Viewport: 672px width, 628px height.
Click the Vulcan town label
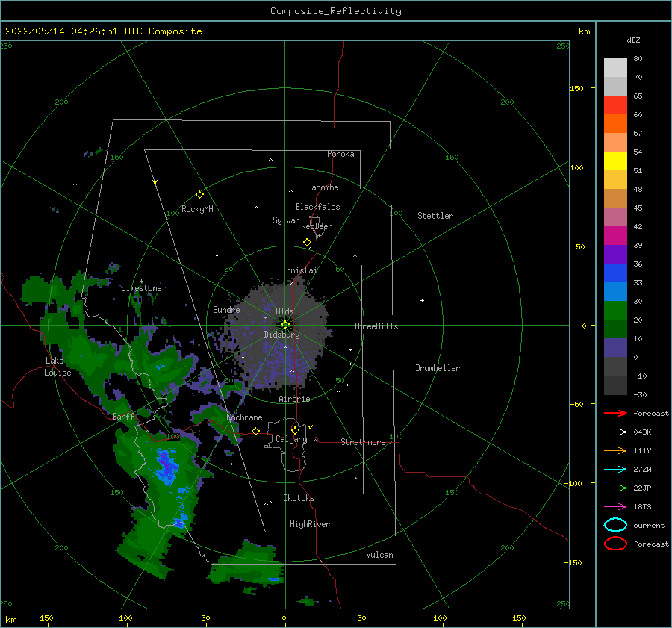tap(379, 555)
